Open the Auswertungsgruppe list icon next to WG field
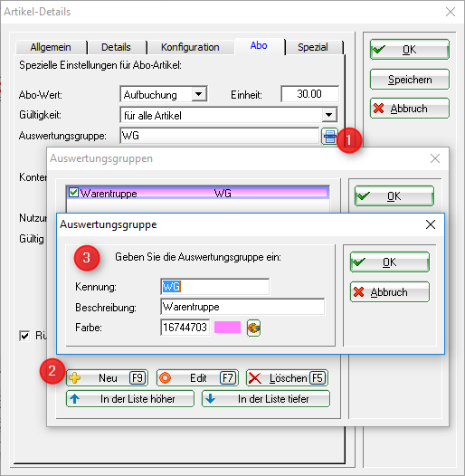Screen dimensions: 465x476 [329, 137]
